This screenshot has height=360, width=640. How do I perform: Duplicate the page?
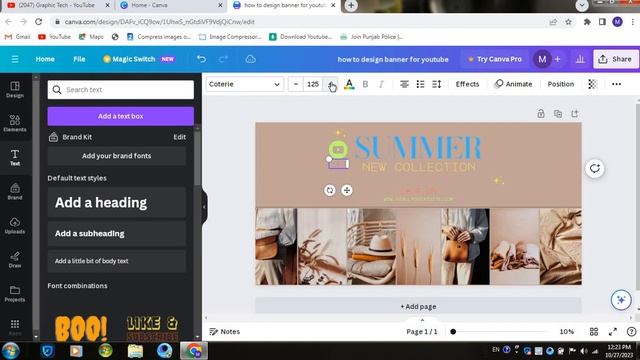pyautogui.click(x=558, y=114)
